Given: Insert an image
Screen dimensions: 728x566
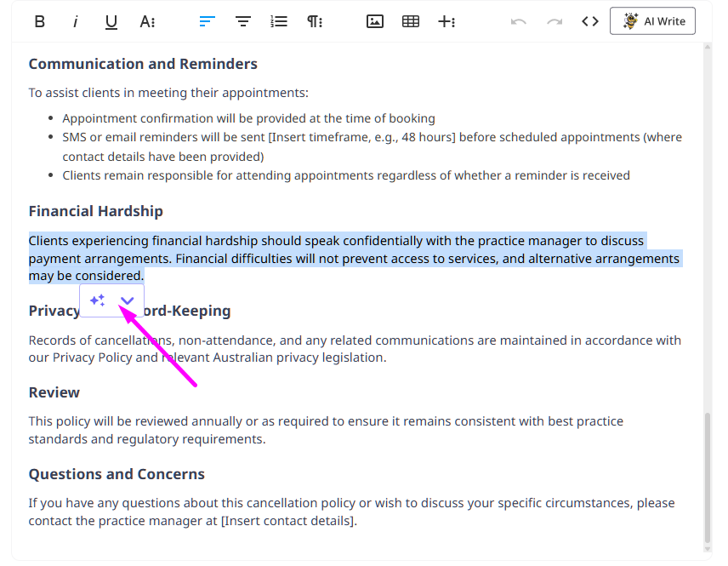Looking at the screenshot, I should (x=375, y=21).
